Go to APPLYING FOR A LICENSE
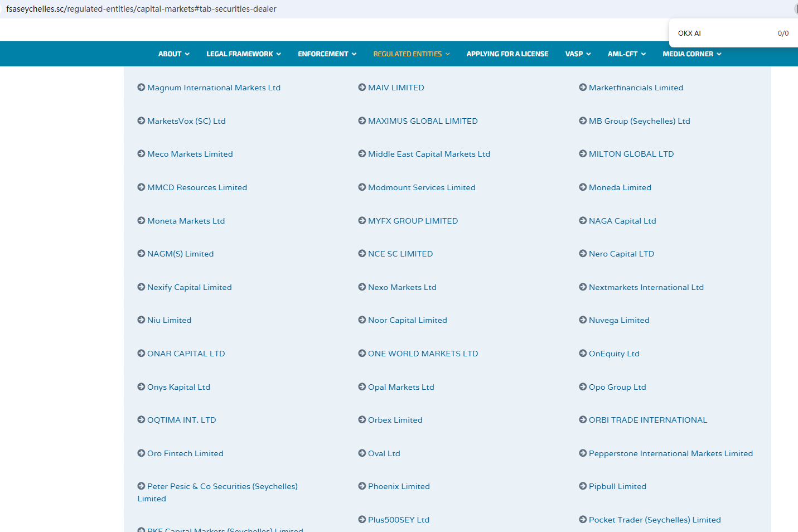The height and width of the screenshot is (532, 798). click(507, 54)
